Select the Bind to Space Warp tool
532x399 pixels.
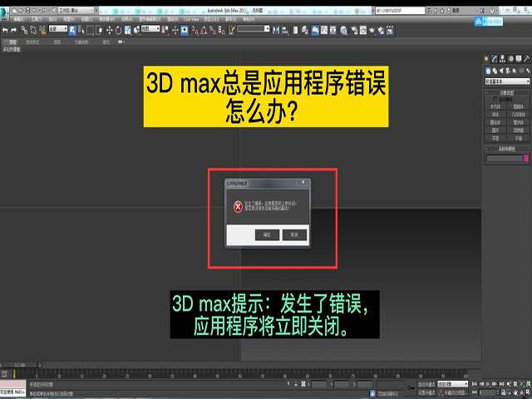pos(42,31)
